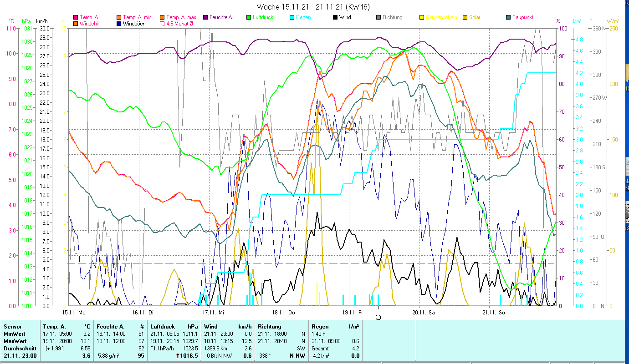
Task: Click the circle marker below the time axis
Action: pos(378,317)
